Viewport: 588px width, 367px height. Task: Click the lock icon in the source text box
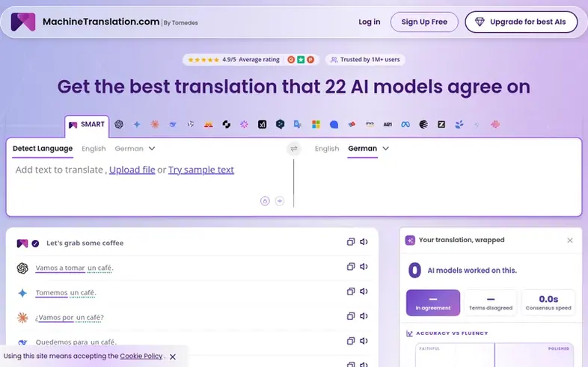pyautogui.click(x=265, y=201)
